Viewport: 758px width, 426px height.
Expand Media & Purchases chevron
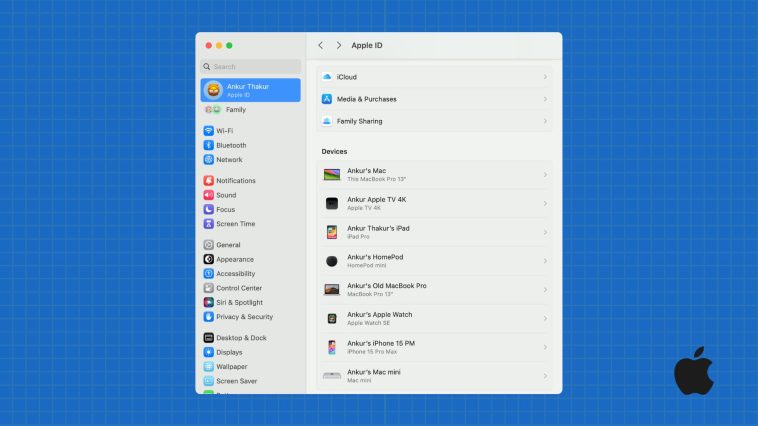point(545,99)
